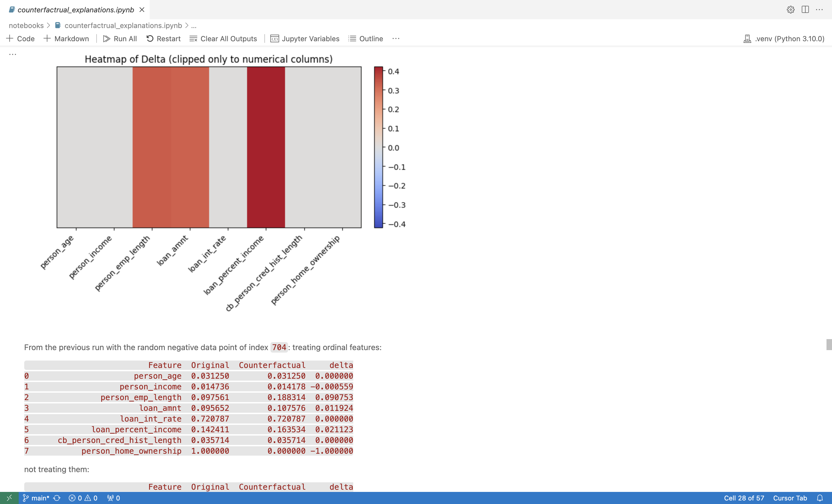
Task: Open the notifications bell in status bar
Action: coord(820,498)
